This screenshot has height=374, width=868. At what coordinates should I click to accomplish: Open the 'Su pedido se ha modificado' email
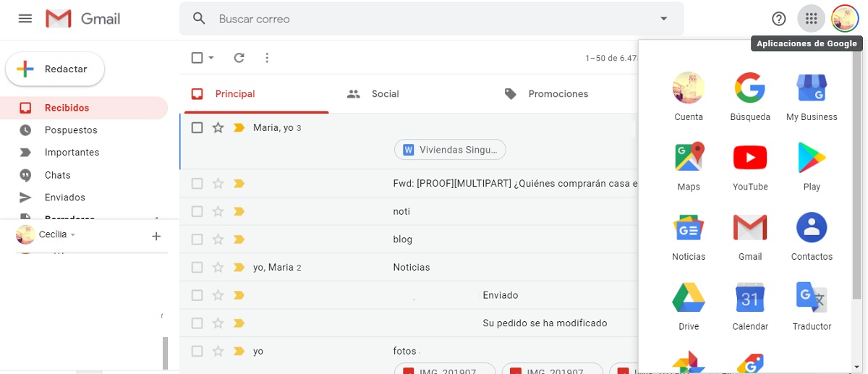point(545,323)
